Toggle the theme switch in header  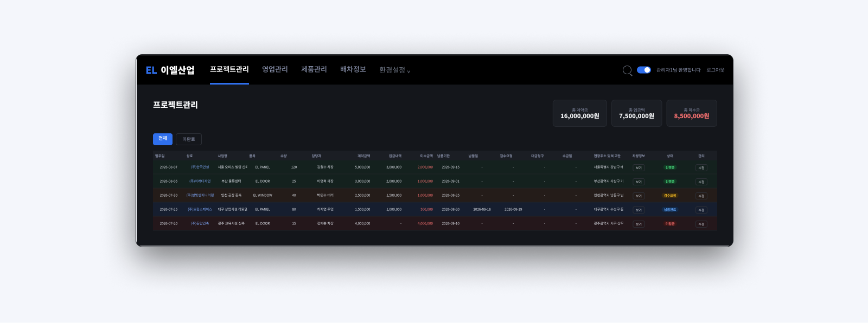point(644,70)
